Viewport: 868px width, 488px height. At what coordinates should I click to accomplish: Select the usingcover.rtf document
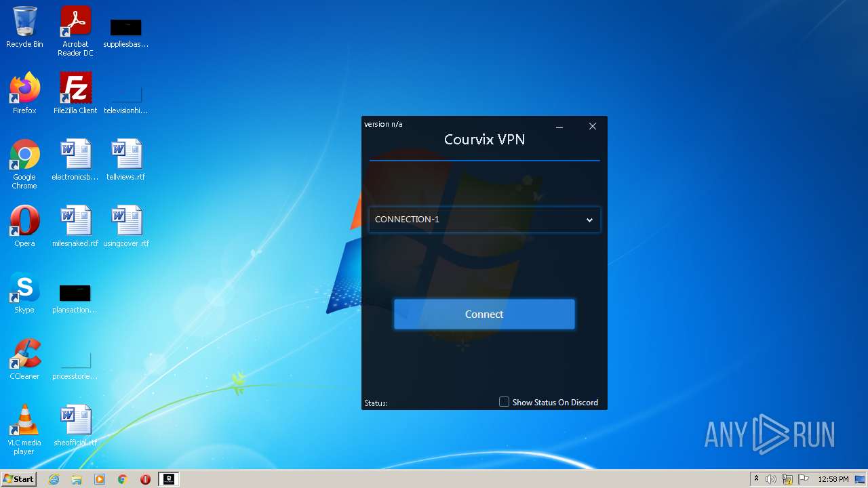[126, 226]
